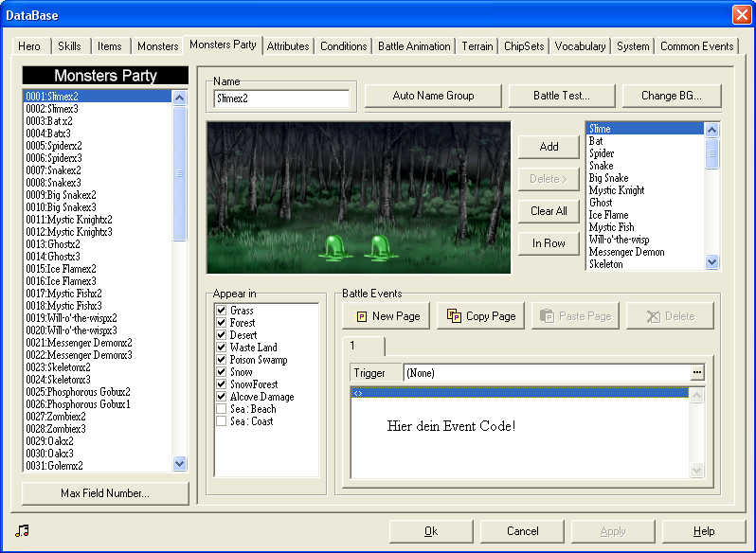The image size is (756, 553).
Task: Open the Items tab
Action: coord(110,46)
